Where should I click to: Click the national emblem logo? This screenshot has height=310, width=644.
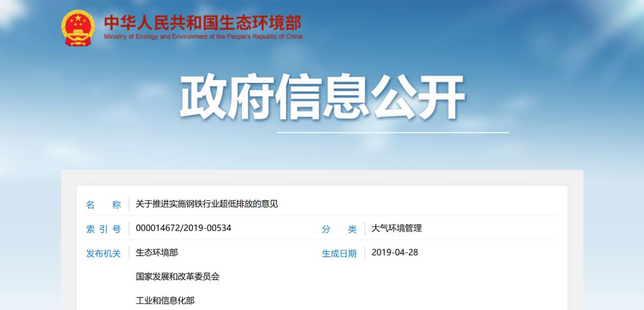coord(78,28)
